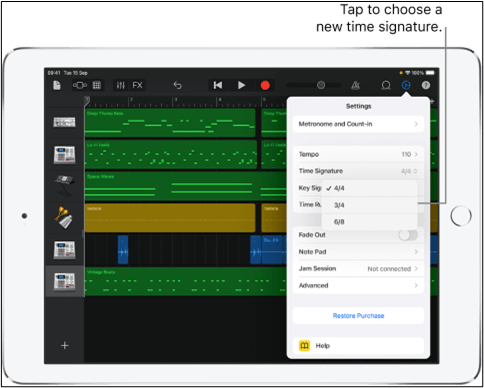Tap Settings popover title

coord(358,106)
